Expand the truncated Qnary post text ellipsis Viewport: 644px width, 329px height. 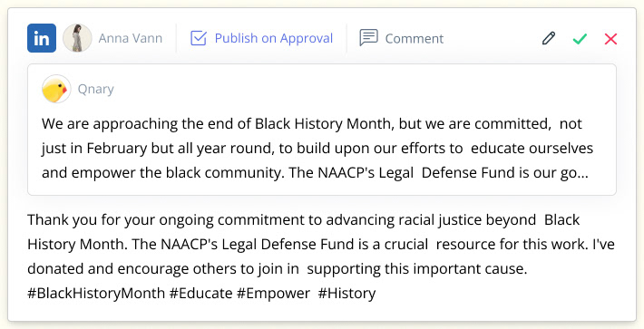pos(583,174)
